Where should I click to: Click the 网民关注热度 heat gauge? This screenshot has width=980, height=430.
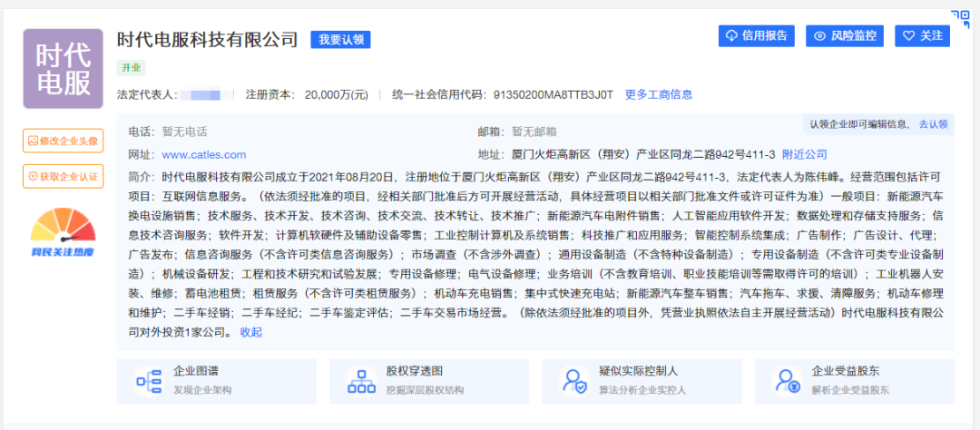pos(64,233)
